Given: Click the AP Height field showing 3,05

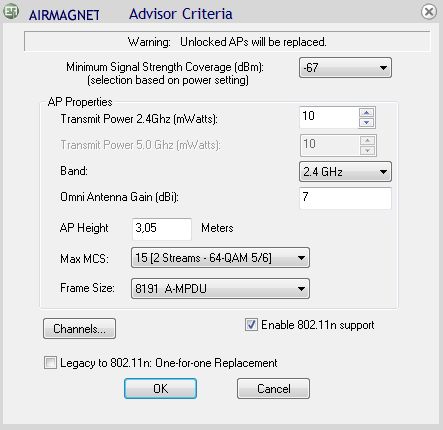Looking at the screenshot, I should [162, 229].
